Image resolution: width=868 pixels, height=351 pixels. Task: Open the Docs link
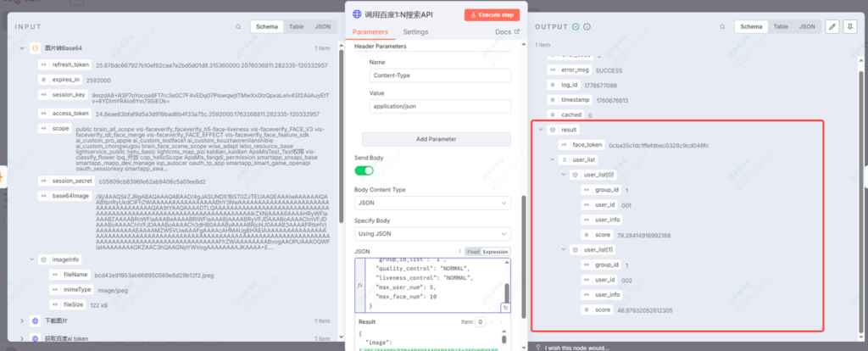pos(506,31)
